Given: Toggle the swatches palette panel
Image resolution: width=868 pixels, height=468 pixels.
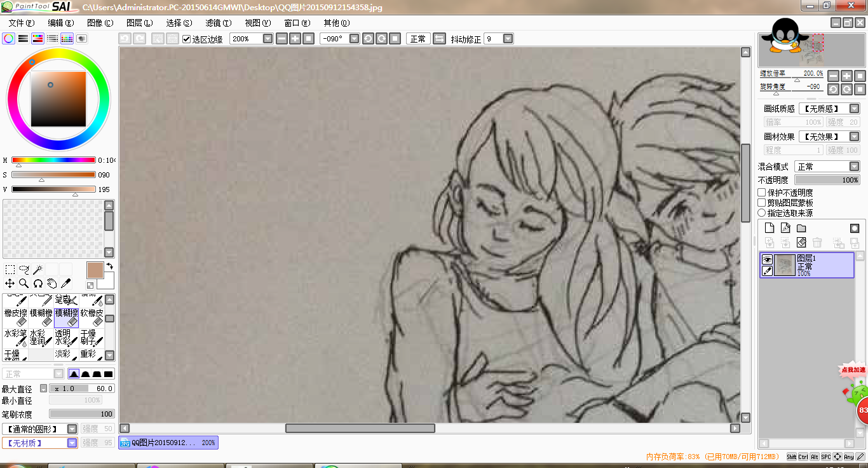Looking at the screenshot, I should pos(67,38).
